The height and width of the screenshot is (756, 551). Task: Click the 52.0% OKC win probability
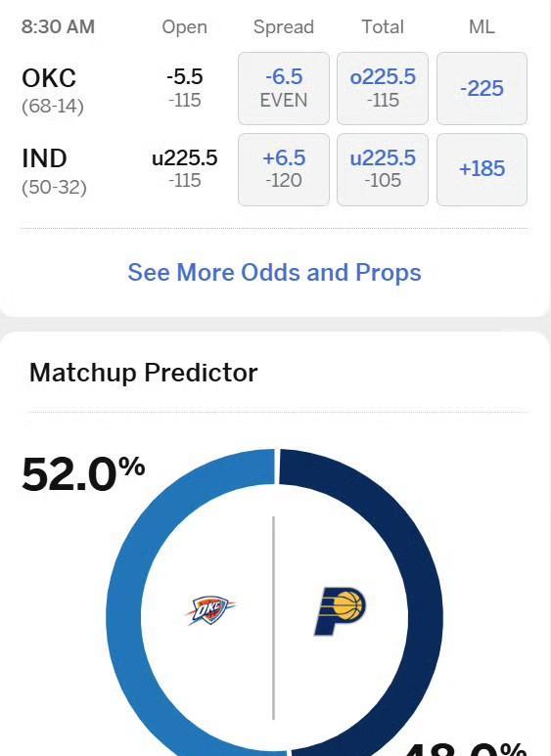point(83,474)
